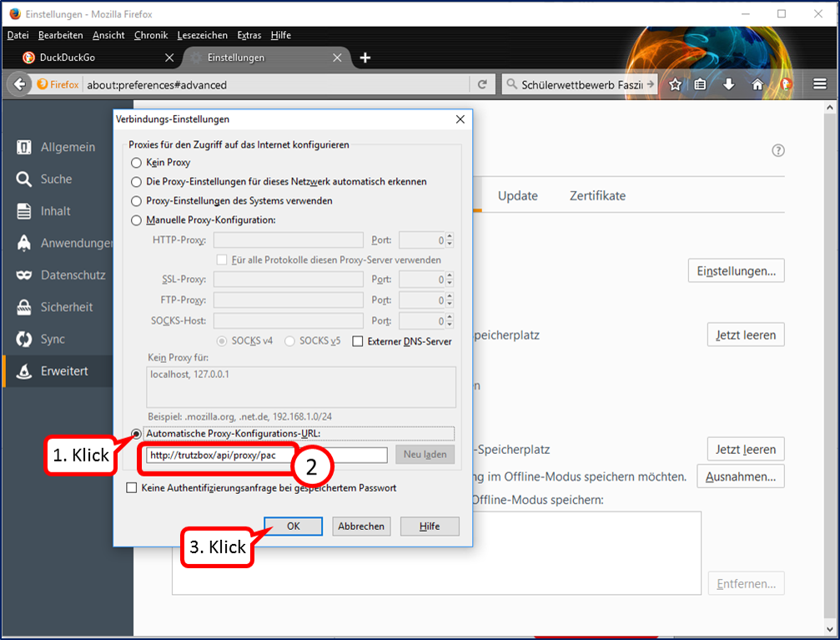Toggle Keine Authentifizierungsanfrage bei gespeichertem Passwort
This screenshot has height=640, width=840.
tap(131, 488)
